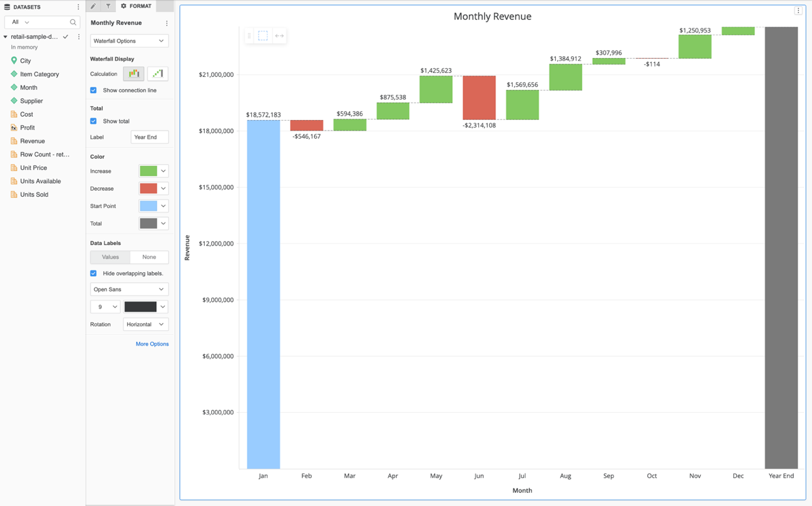The height and width of the screenshot is (506, 812).
Task: Switch to the Format tab
Action: coord(136,6)
